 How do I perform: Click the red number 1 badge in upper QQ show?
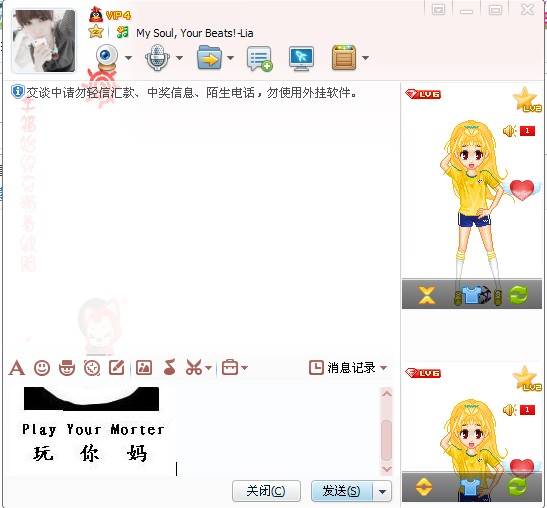tap(527, 131)
